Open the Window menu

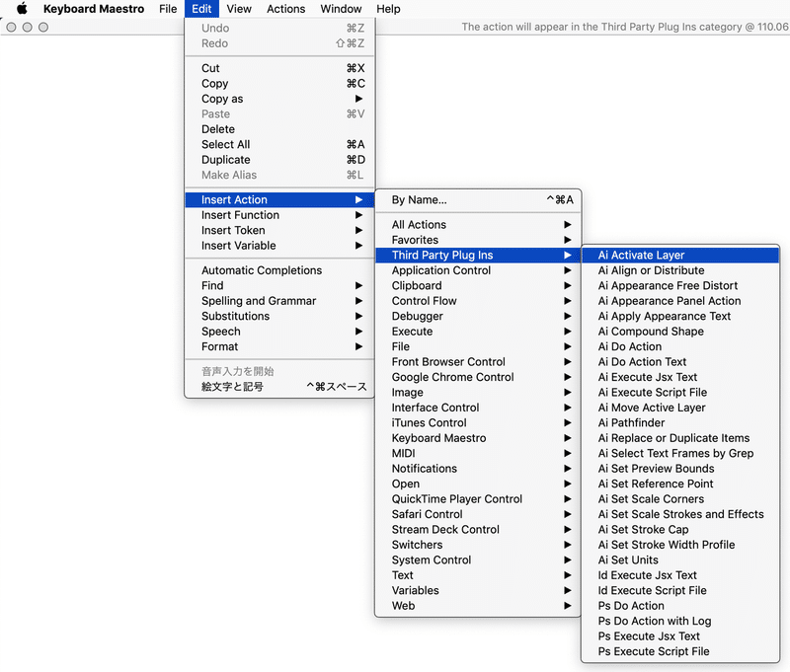click(x=341, y=9)
